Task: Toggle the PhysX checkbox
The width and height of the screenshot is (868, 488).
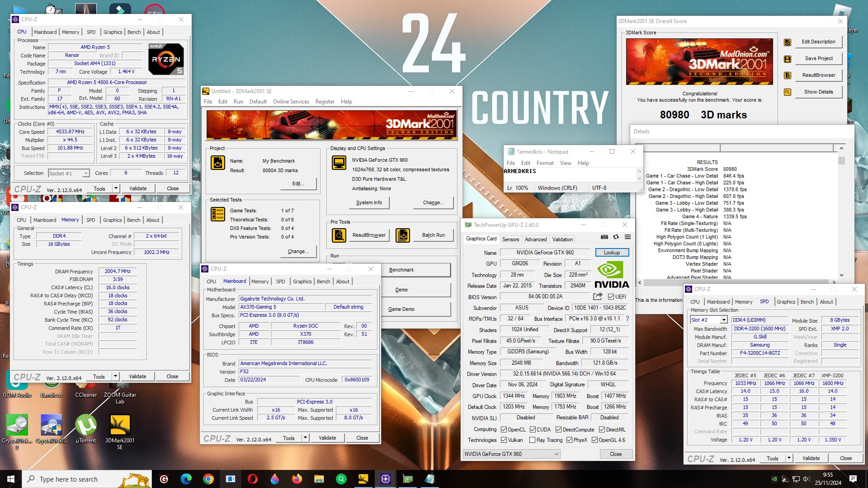Action: click(x=570, y=440)
